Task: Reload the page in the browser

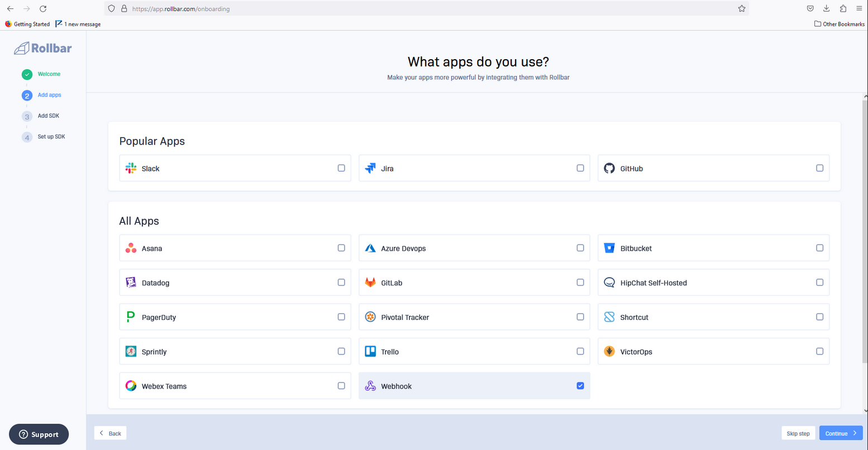Action: point(43,8)
